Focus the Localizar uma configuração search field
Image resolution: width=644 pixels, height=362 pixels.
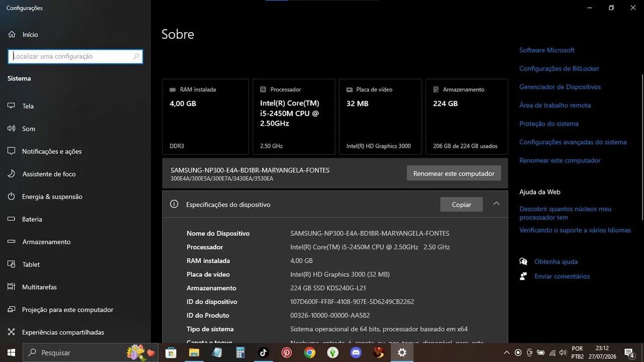[x=75, y=56]
